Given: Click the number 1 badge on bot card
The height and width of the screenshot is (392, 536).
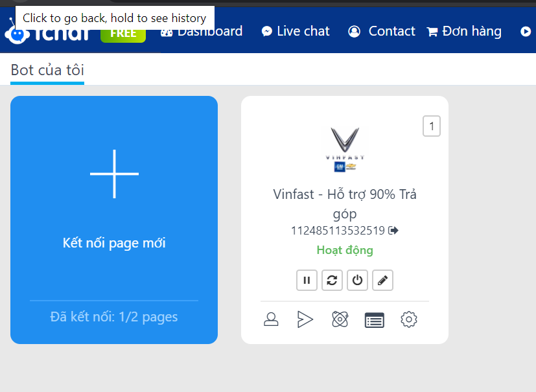Looking at the screenshot, I should (x=431, y=126).
